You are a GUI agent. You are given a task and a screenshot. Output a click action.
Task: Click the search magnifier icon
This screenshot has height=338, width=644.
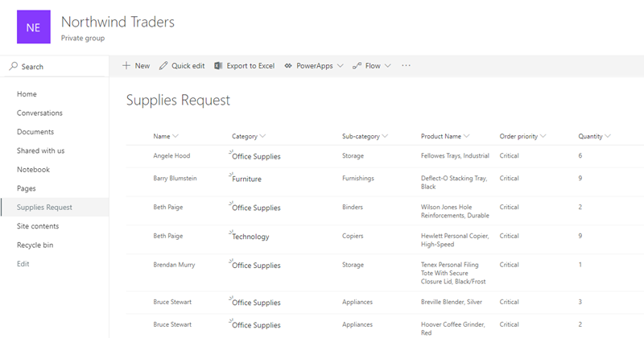click(13, 67)
